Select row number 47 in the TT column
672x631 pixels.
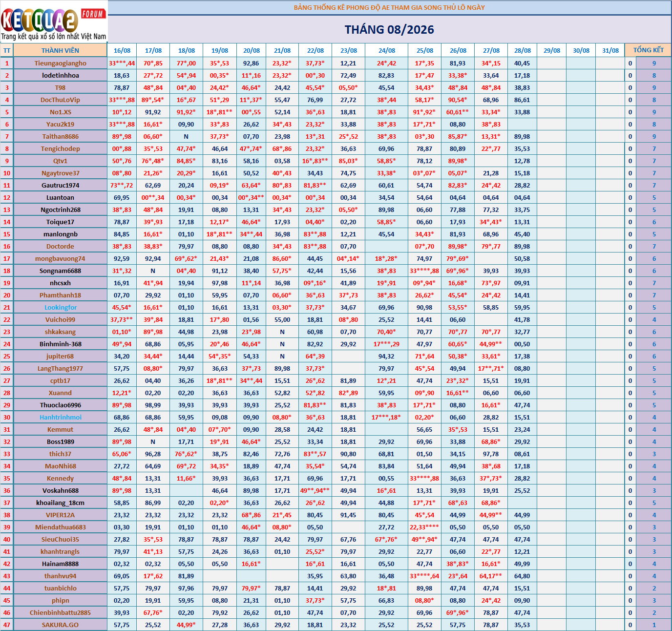(x=7, y=625)
